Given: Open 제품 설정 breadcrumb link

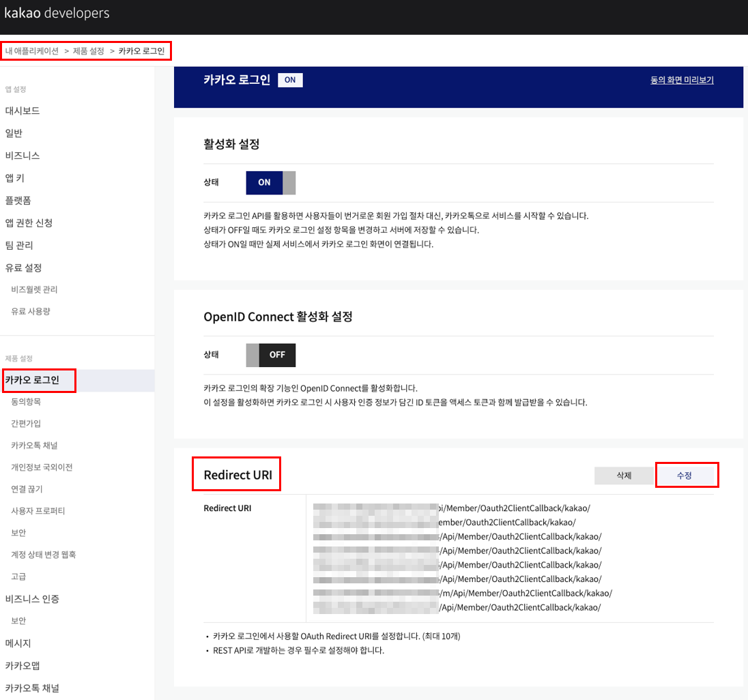Looking at the screenshot, I should 88,51.
